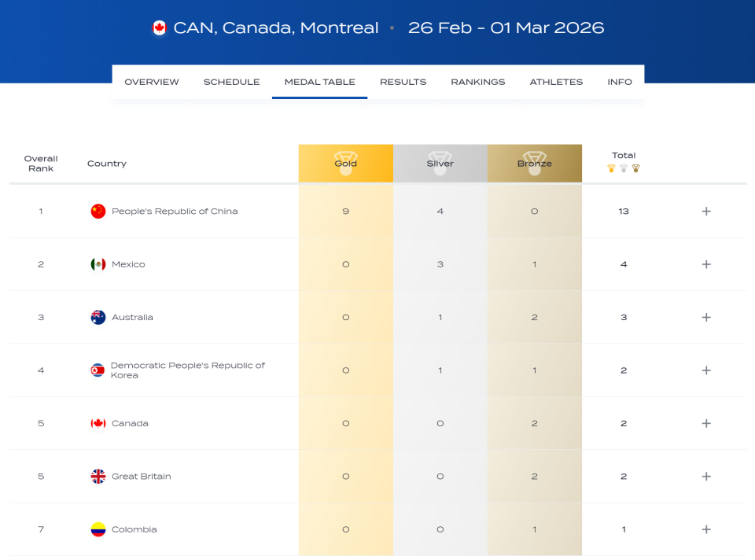Switch to the Overview tab
Screen dimensions: 755x560
(x=152, y=82)
